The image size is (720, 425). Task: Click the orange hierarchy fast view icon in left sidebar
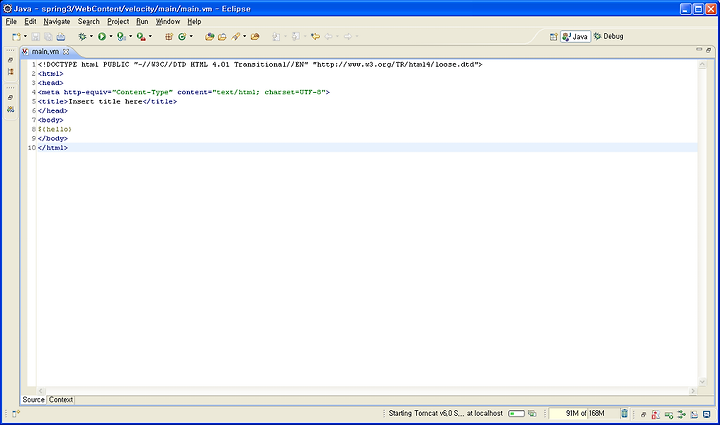coord(11,72)
